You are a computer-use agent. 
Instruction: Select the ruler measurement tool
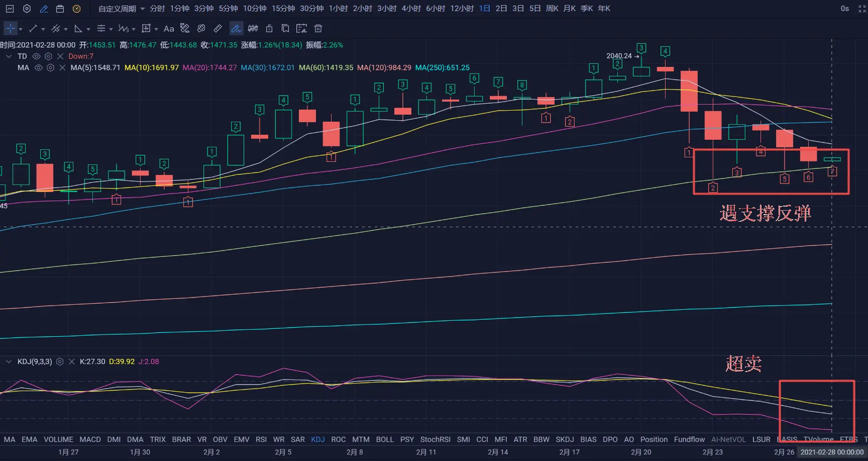[x=218, y=29]
